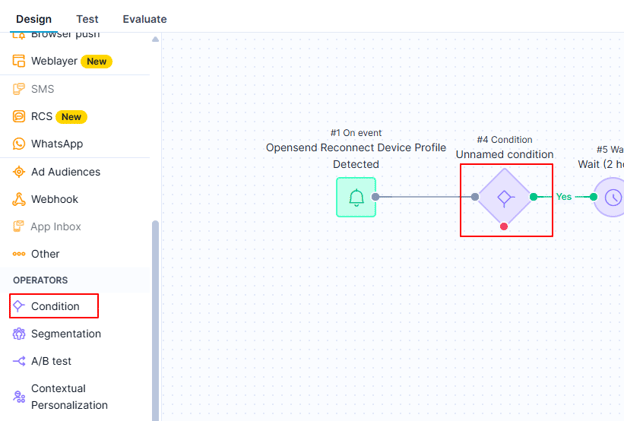The width and height of the screenshot is (624, 421).
Task: Open the Evaluate tab
Action: (144, 19)
